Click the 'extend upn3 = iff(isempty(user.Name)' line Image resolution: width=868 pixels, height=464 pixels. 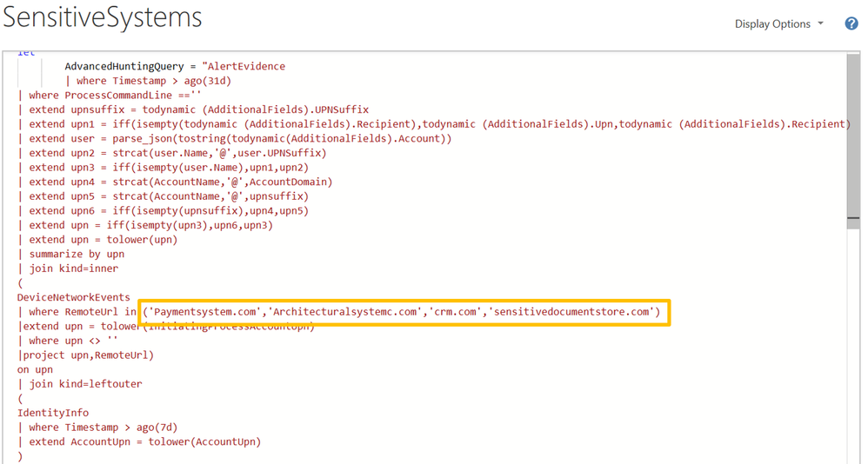pyautogui.click(x=164, y=167)
